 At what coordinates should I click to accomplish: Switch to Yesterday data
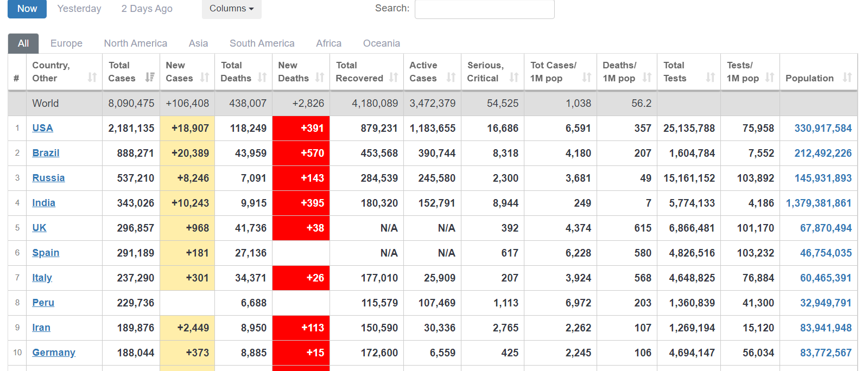79,9
